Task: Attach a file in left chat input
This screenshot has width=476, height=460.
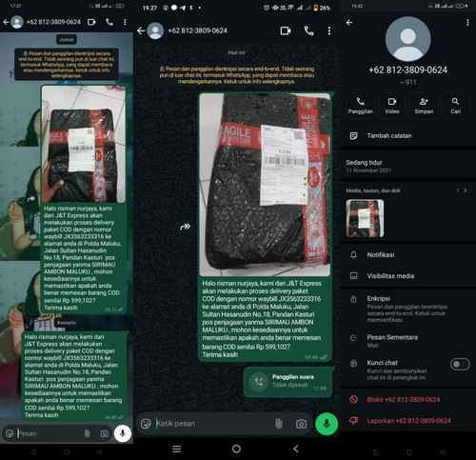Action: pyautogui.click(x=87, y=433)
